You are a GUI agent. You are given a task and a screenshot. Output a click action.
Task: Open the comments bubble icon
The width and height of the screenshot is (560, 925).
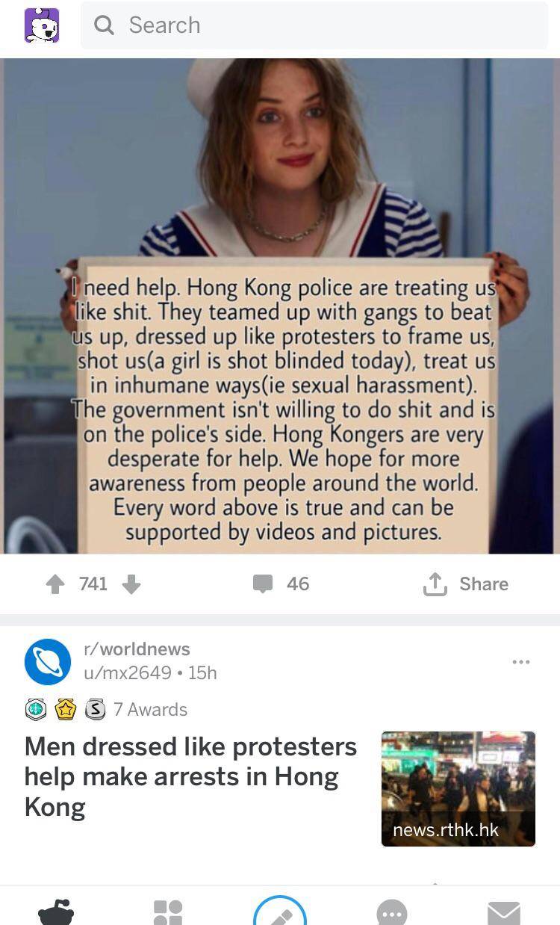pos(263,584)
